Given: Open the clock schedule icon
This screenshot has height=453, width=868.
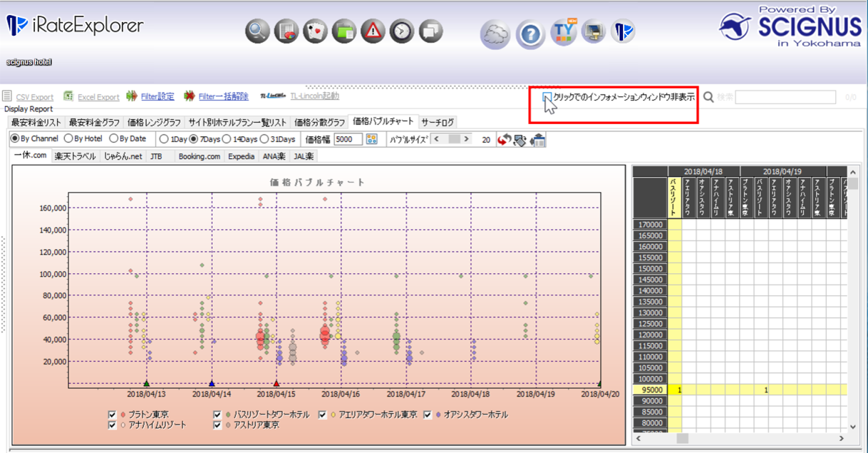Looking at the screenshot, I should [402, 31].
